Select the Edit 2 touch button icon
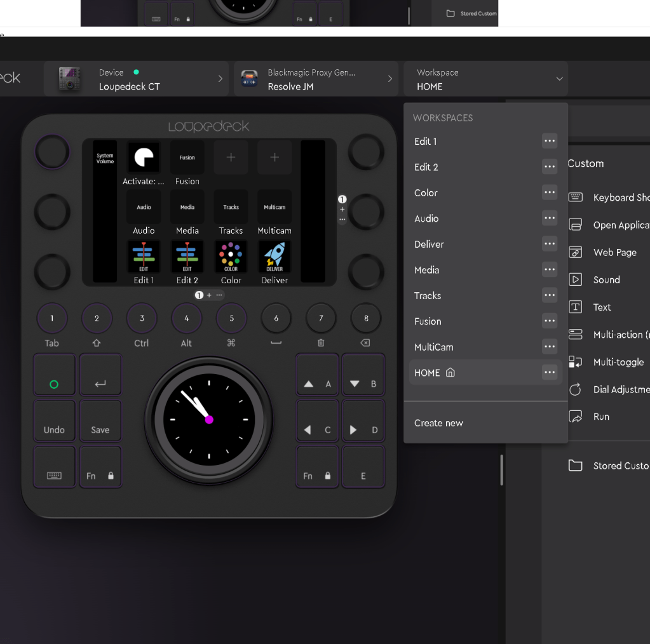Viewport: 650px width, 644px height. click(x=187, y=257)
